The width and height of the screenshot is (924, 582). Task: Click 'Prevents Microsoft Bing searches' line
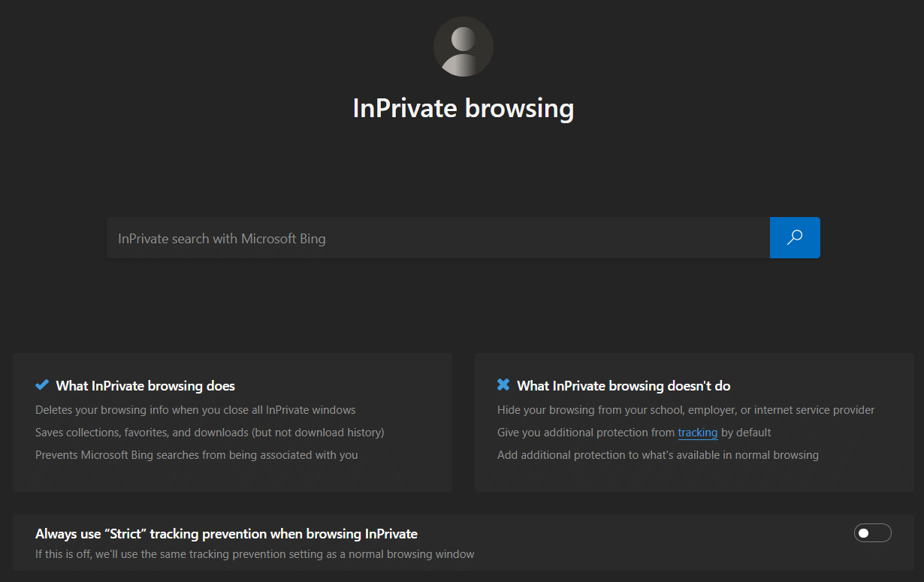click(197, 455)
